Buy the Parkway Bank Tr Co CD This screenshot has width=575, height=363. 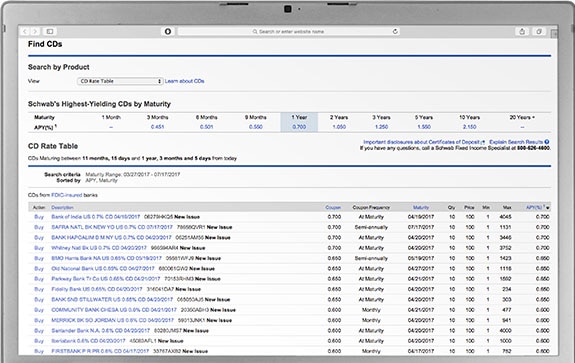[39, 279]
